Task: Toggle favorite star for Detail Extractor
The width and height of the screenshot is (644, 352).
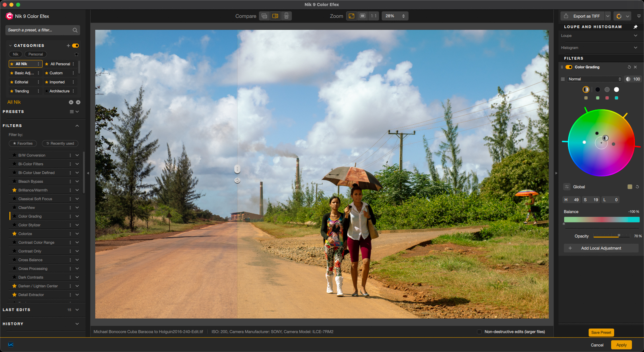Action: pos(14,295)
